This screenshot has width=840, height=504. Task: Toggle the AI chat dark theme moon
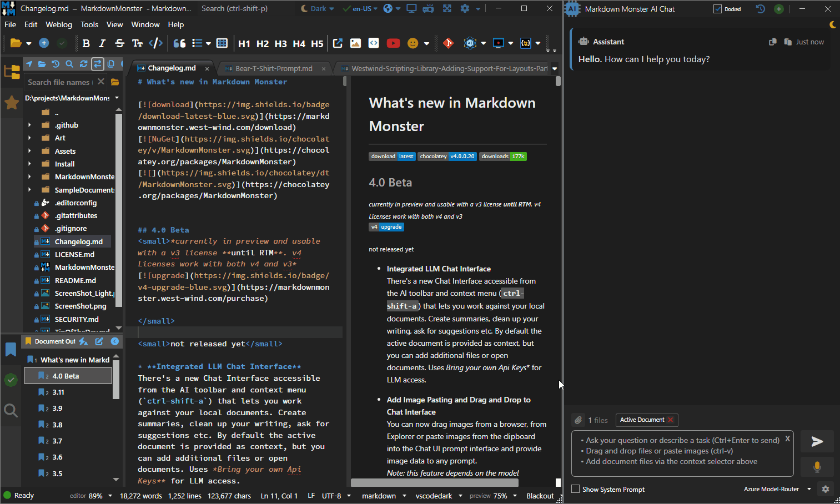tap(833, 24)
